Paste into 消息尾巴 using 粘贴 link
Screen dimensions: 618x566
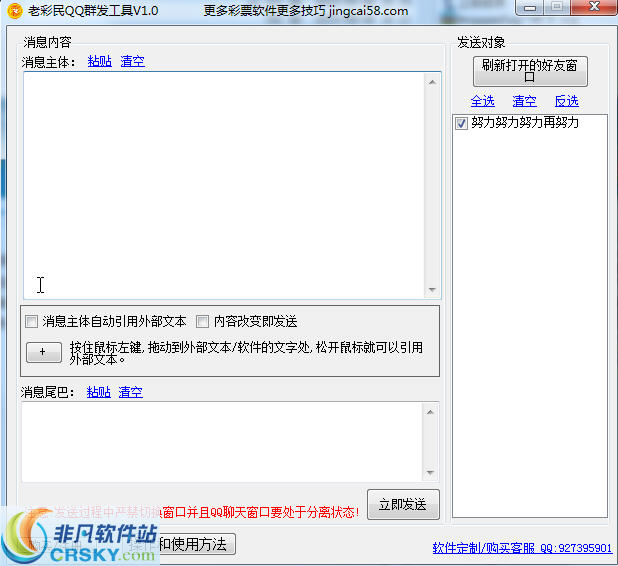coord(99,392)
